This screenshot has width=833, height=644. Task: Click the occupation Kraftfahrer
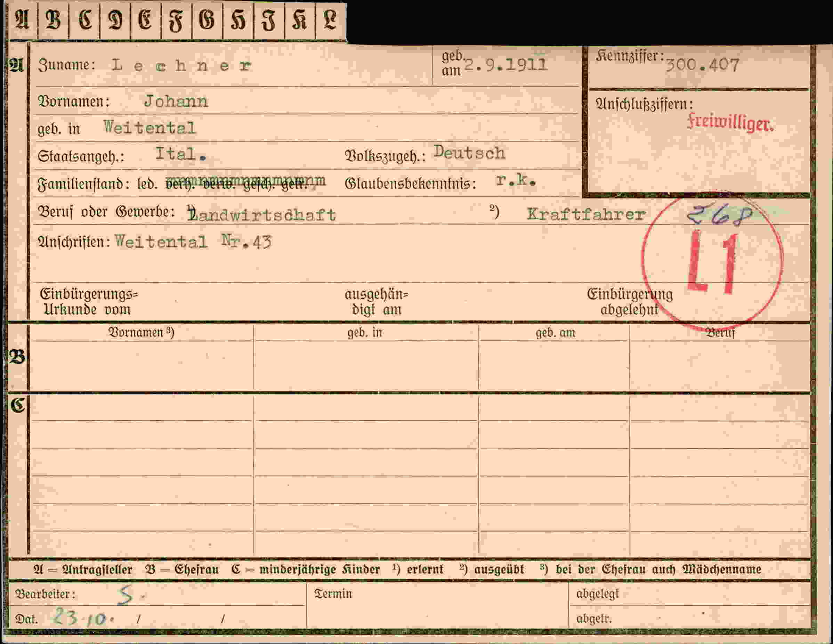[586, 214]
